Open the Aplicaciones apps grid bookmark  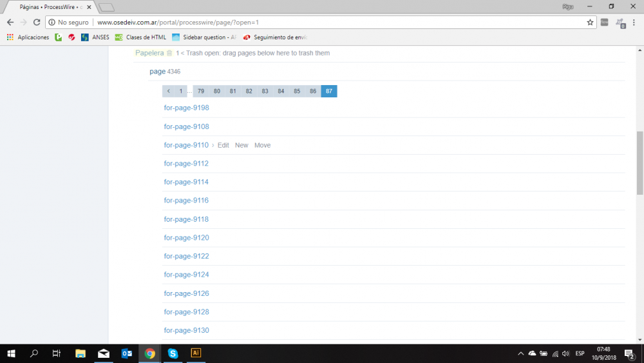[28, 37]
